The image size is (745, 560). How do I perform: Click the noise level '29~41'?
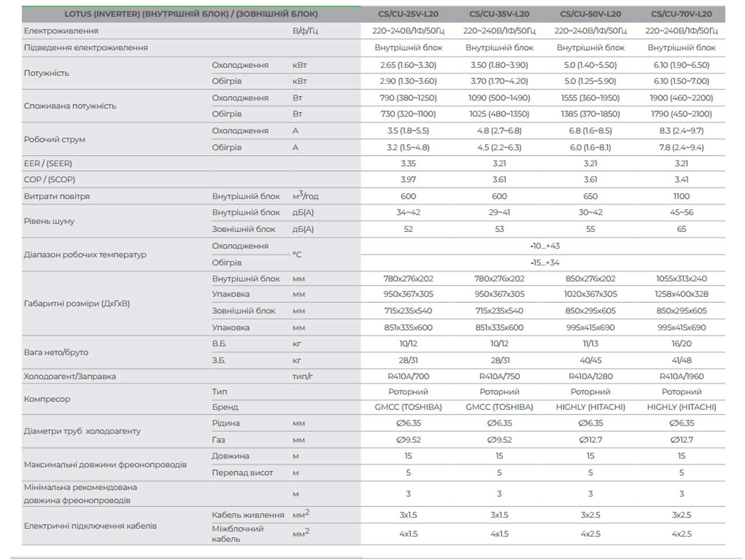click(499, 212)
